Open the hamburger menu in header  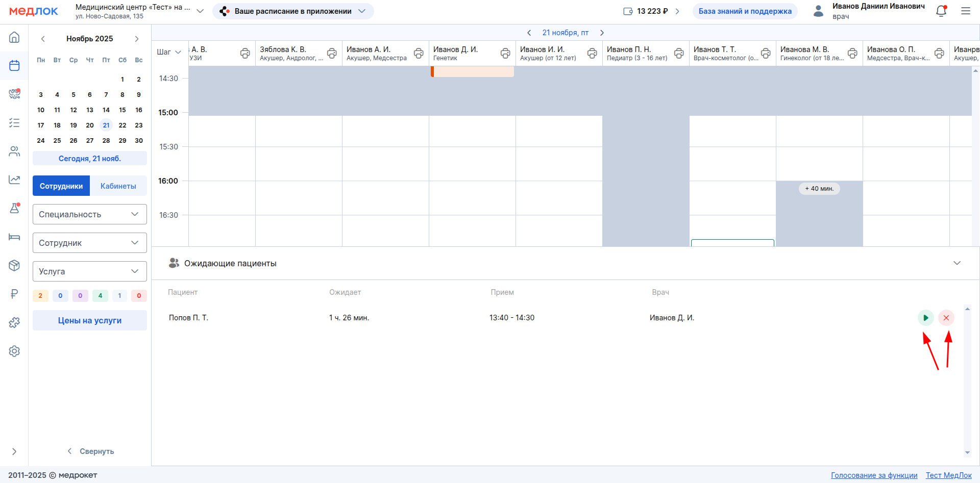coord(965,11)
